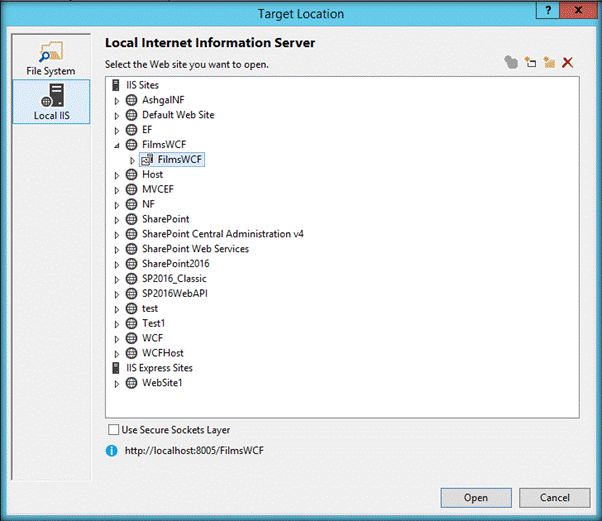Click the Create New Site toolbar icon
602x521 pixels.
511,62
